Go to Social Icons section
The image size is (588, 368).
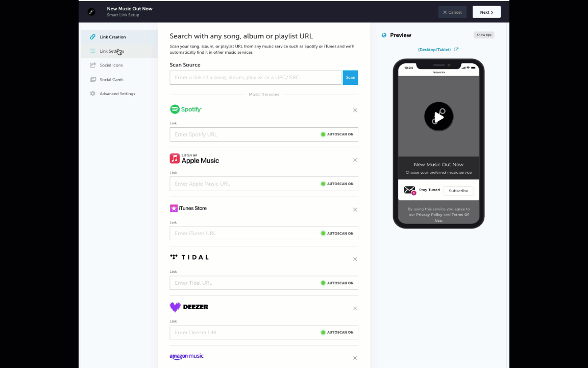point(119,65)
